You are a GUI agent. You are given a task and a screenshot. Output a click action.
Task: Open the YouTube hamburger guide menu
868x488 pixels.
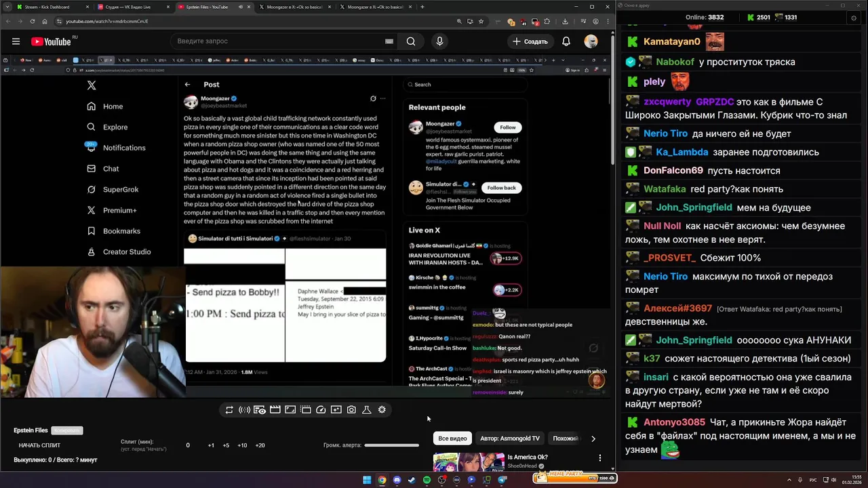(x=16, y=41)
